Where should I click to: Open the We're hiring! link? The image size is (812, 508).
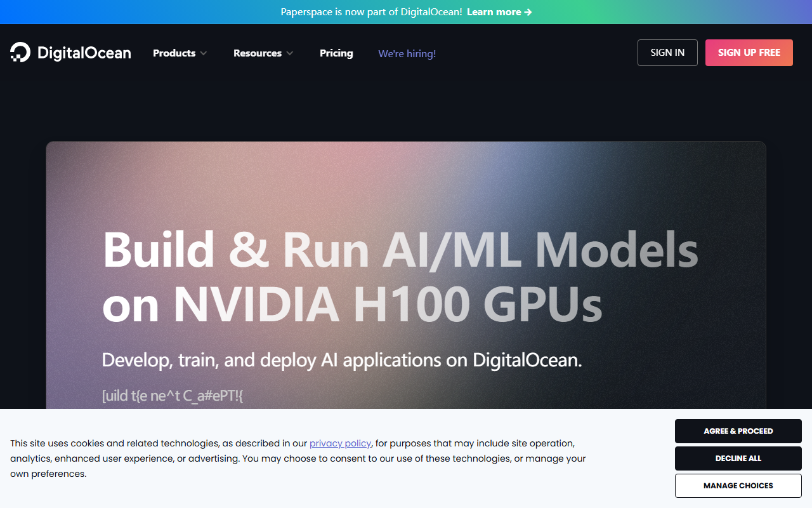pyautogui.click(x=407, y=54)
